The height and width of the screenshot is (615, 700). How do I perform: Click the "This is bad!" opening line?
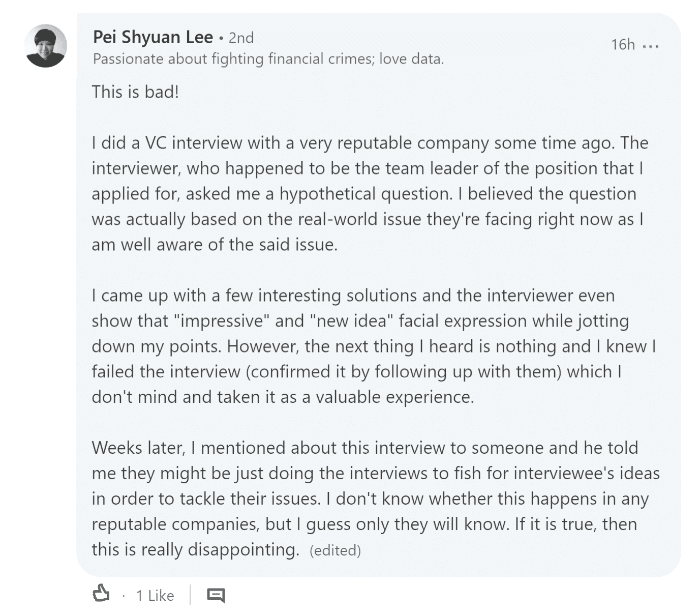(x=135, y=92)
